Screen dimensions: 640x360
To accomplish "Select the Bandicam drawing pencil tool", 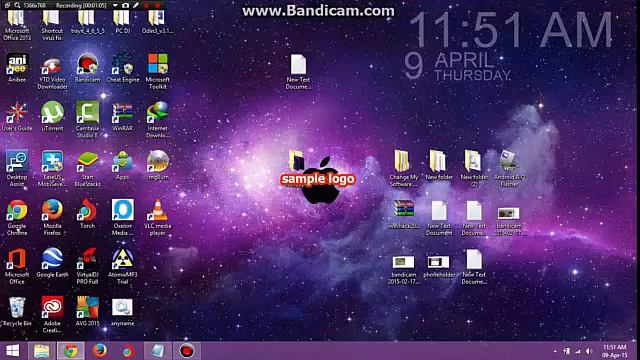I will [x=136, y=5].
